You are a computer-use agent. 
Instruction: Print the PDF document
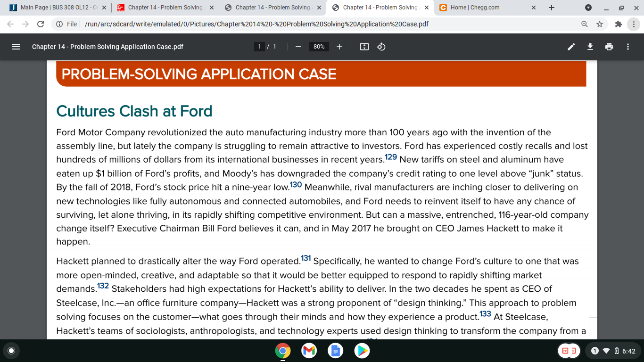tap(609, 47)
